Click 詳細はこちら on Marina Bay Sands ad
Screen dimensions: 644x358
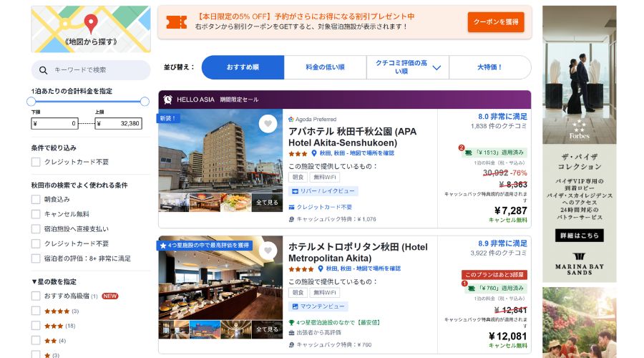(x=580, y=236)
